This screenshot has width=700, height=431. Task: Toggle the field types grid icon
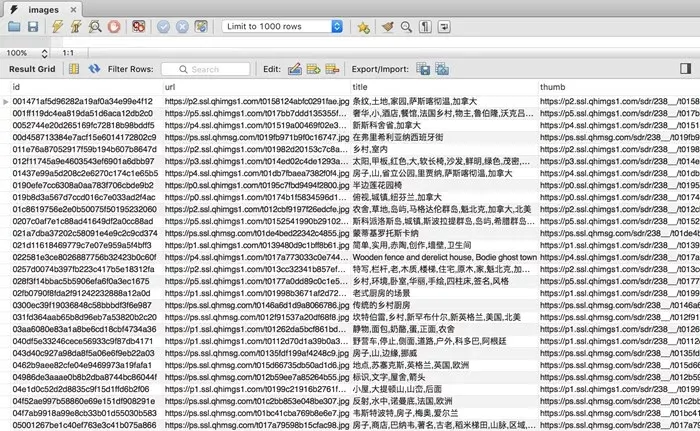click(74, 69)
